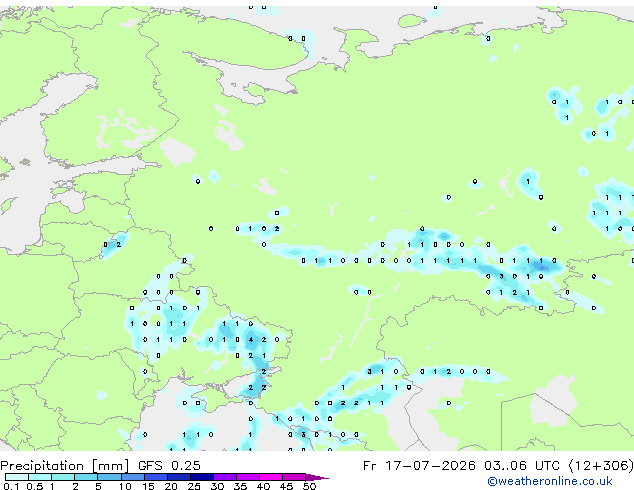Click the "40" legend scale label
Screen dimensions: 634x490
click(x=263, y=486)
